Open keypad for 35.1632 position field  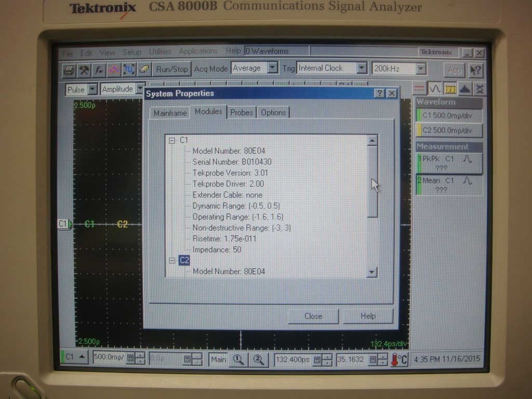(373, 360)
